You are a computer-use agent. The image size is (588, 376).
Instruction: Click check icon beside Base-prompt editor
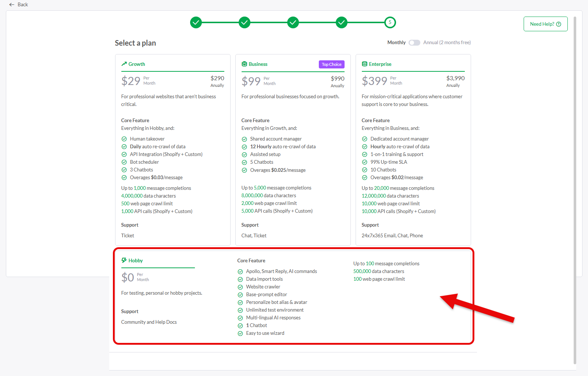[x=240, y=295]
